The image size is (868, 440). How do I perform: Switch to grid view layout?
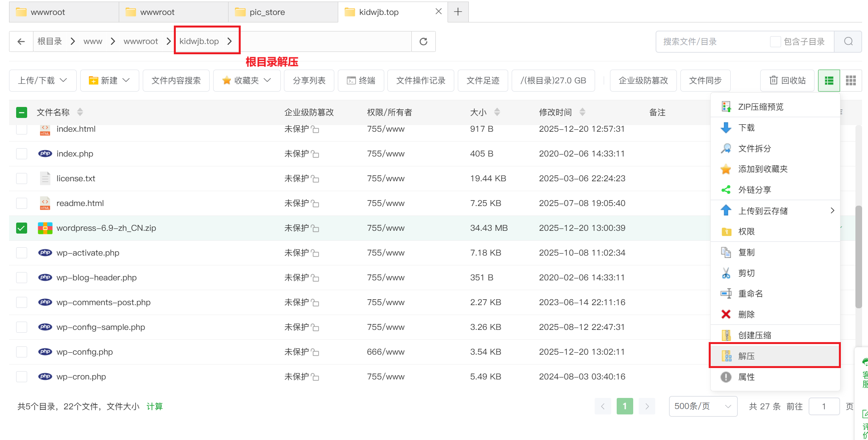[851, 80]
